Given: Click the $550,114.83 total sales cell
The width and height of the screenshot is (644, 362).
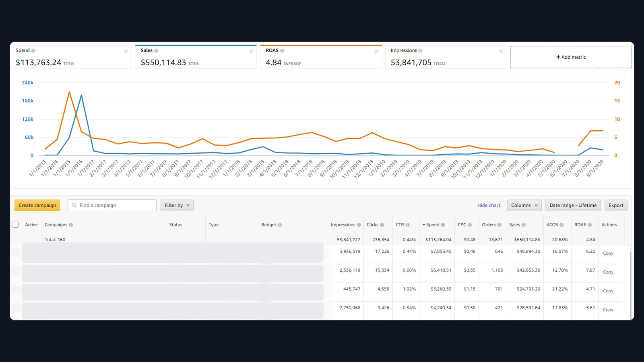Looking at the screenshot, I should (x=527, y=240).
